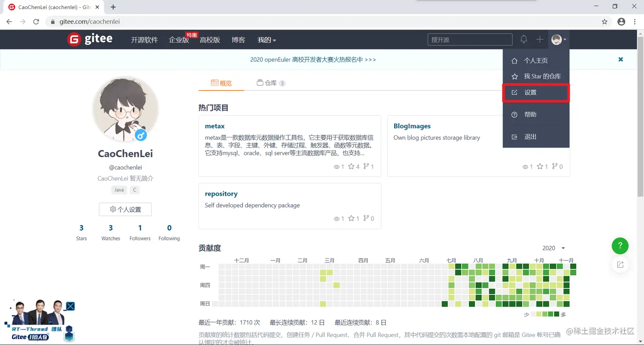Open the metax project link
This screenshot has width=644, height=345.
pyautogui.click(x=215, y=126)
